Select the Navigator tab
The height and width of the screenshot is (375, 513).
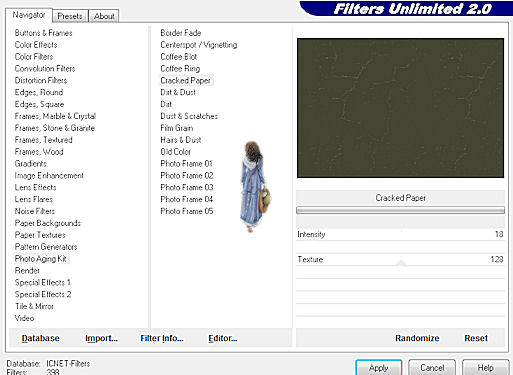tap(29, 15)
